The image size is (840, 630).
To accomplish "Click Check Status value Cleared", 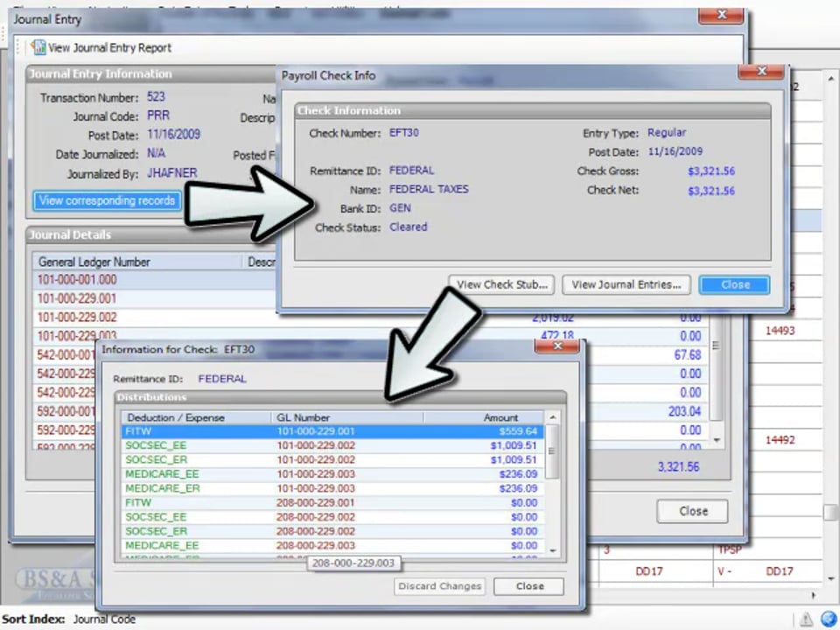I will click(x=409, y=227).
